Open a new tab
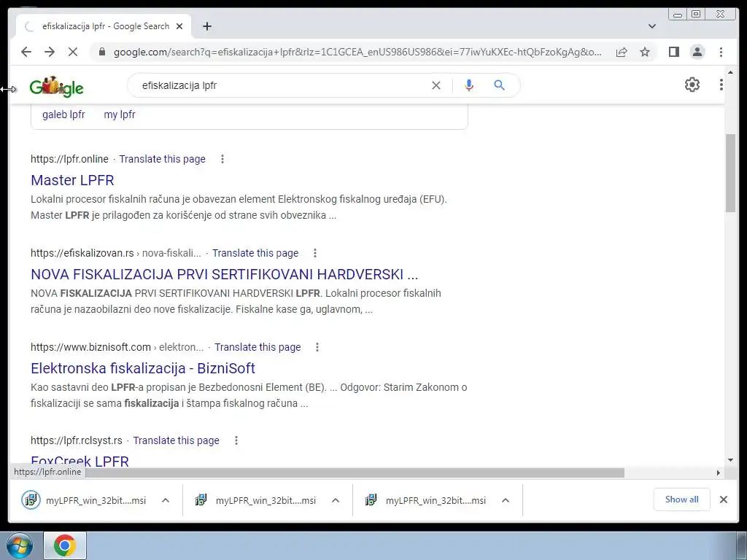 coord(206,26)
